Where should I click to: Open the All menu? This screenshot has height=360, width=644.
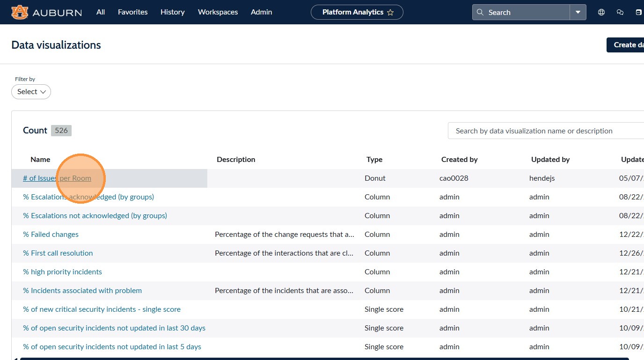pos(101,12)
